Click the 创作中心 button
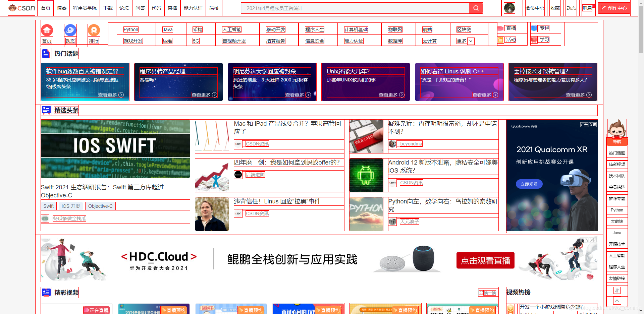Viewport: 644px width, 314px height. [614, 8]
